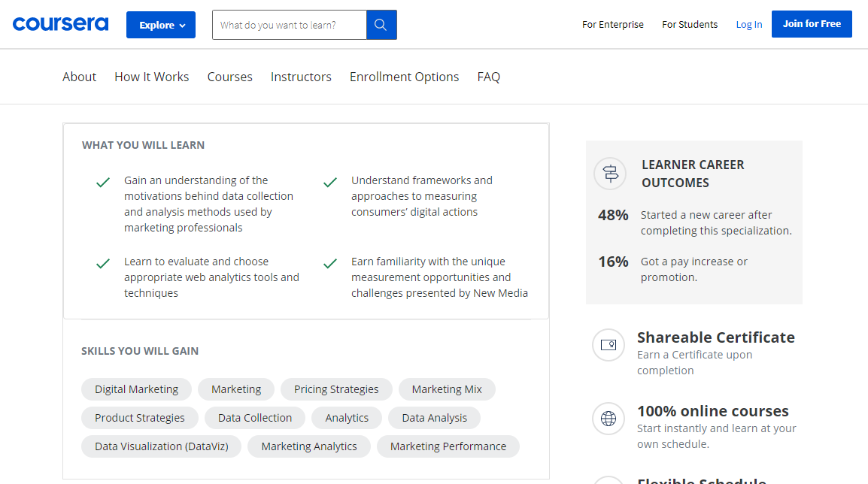The height and width of the screenshot is (484, 868).
Task: Click the Shareable Certificate badge icon
Action: (609, 345)
